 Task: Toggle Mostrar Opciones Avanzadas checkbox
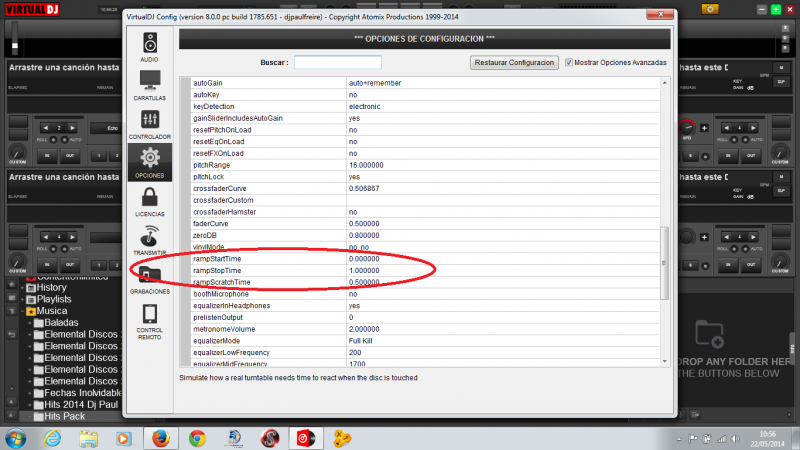click(569, 62)
